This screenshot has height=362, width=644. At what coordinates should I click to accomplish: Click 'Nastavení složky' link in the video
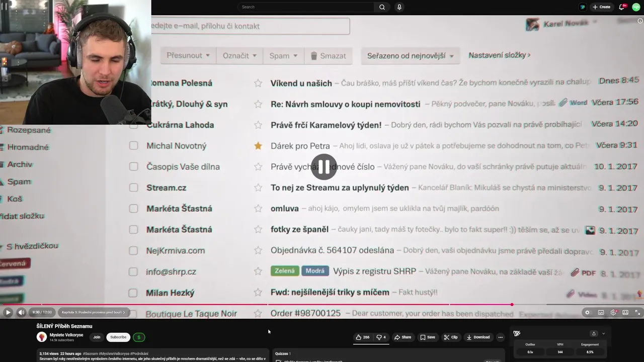(x=499, y=55)
